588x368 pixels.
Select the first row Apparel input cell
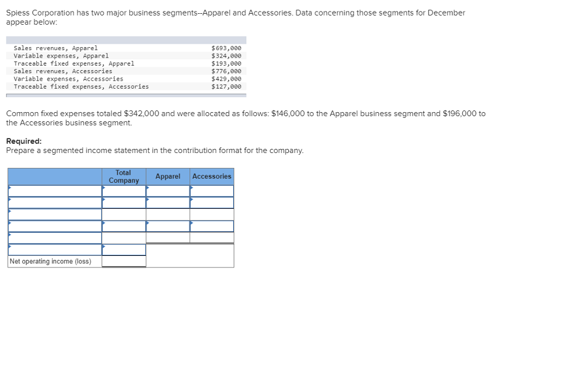[168, 191]
